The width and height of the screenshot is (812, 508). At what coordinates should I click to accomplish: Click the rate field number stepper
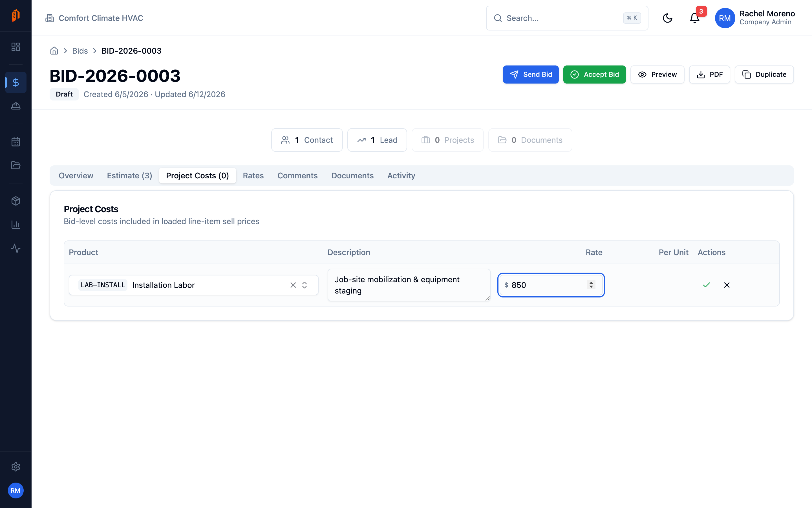[591, 285]
